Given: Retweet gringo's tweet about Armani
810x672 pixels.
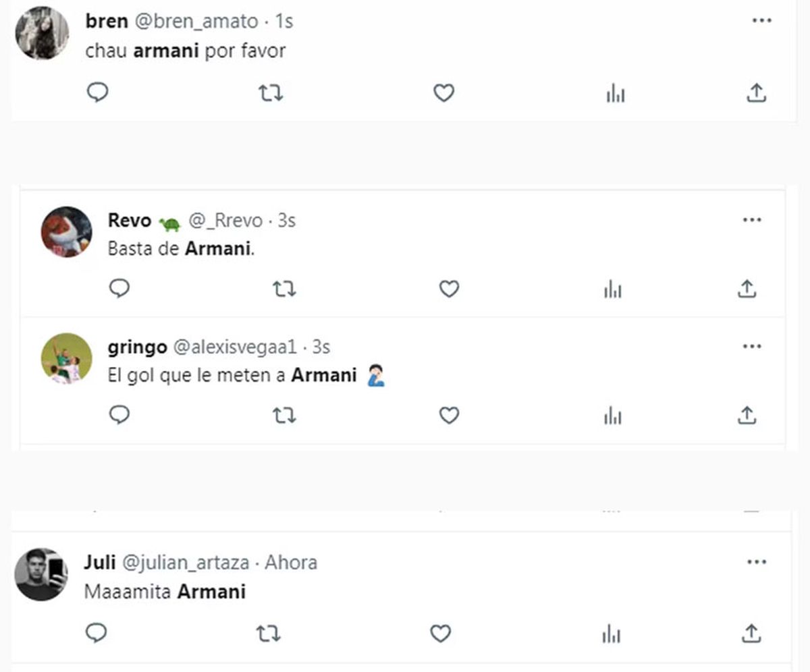Looking at the screenshot, I should coord(284,415).
